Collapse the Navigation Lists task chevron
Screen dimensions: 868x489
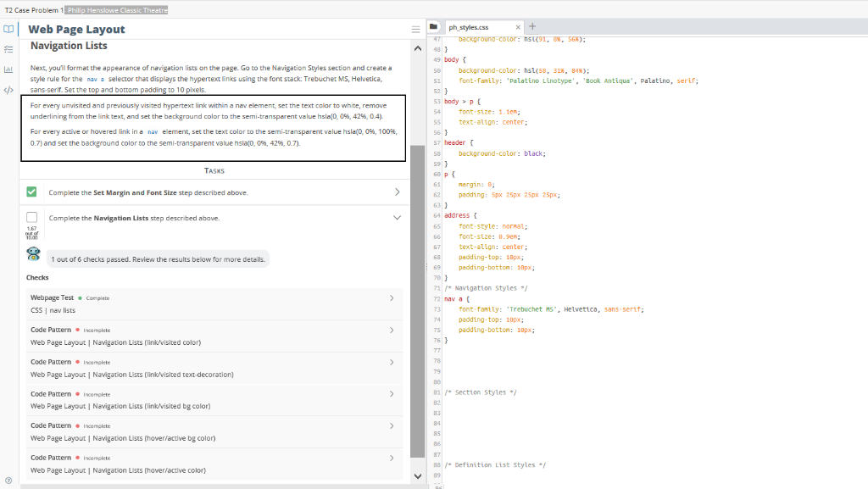click(397, 218)
